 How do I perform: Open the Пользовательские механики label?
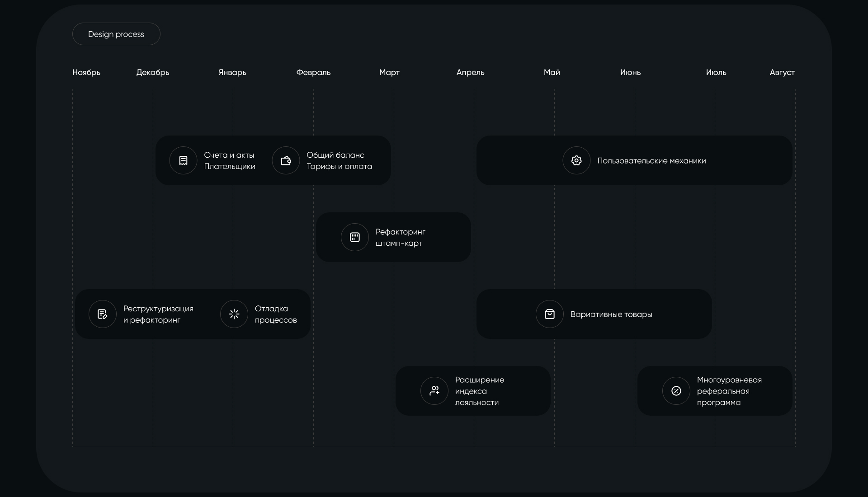[651, 161]
